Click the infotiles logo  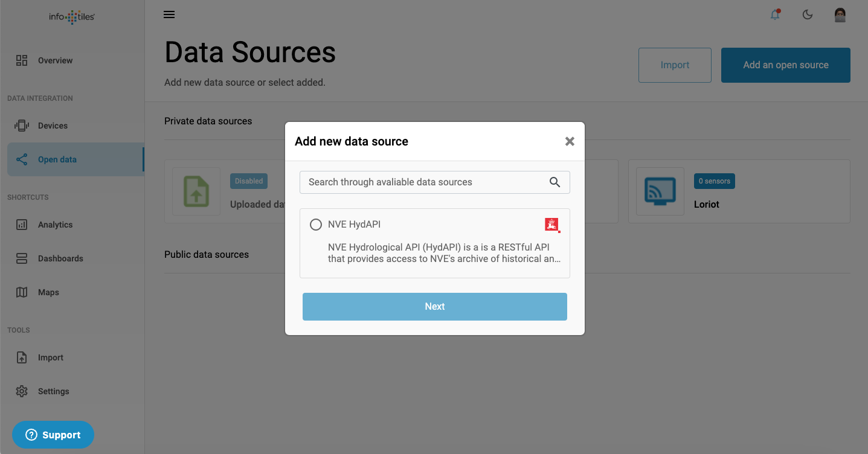click(x=72, y=17)
